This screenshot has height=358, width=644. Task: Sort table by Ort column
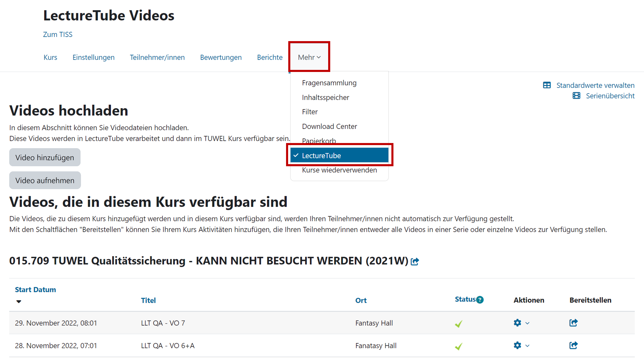(361, 300)
